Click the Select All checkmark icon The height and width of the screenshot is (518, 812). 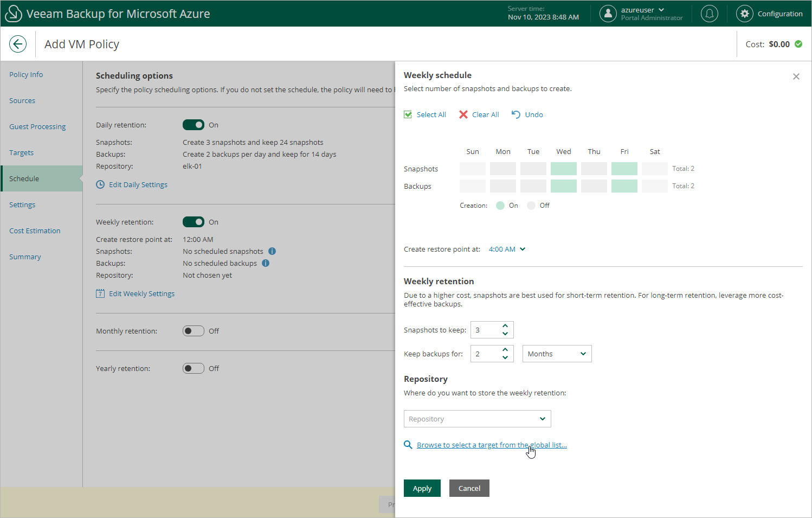coord(408,114)
